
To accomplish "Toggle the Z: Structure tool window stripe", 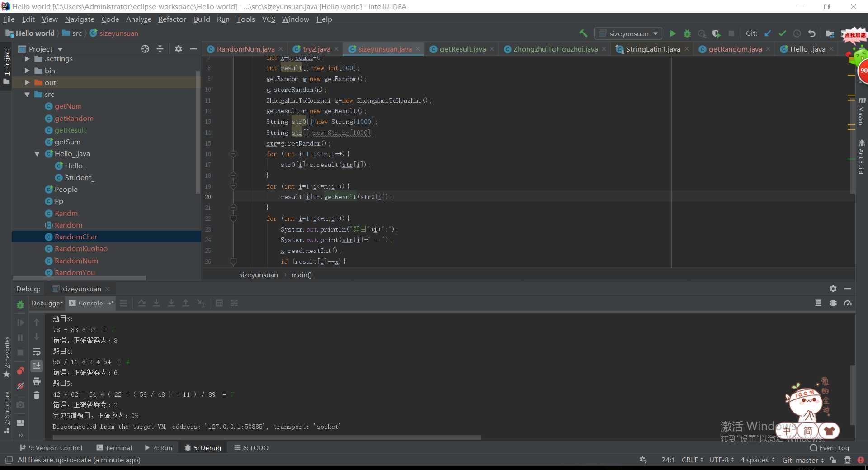I will (6, 413).
